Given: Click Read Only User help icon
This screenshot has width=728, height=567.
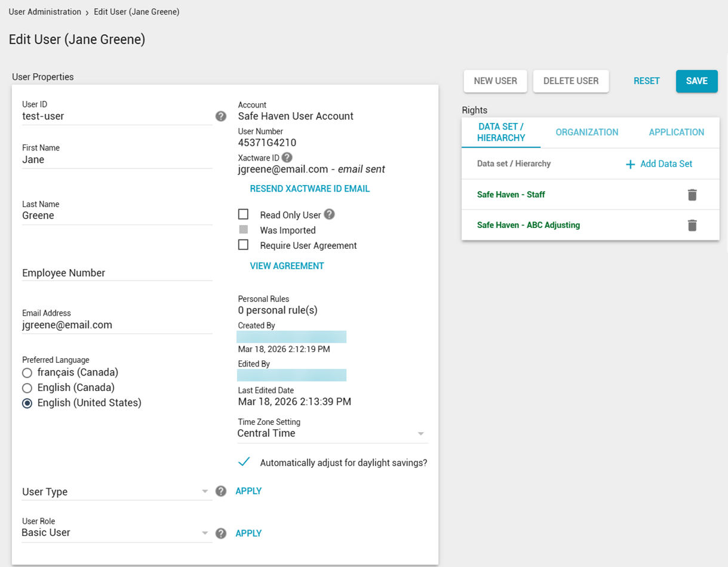Looking at the screenshot, I should pyautogui.click(x=329, y=214).
